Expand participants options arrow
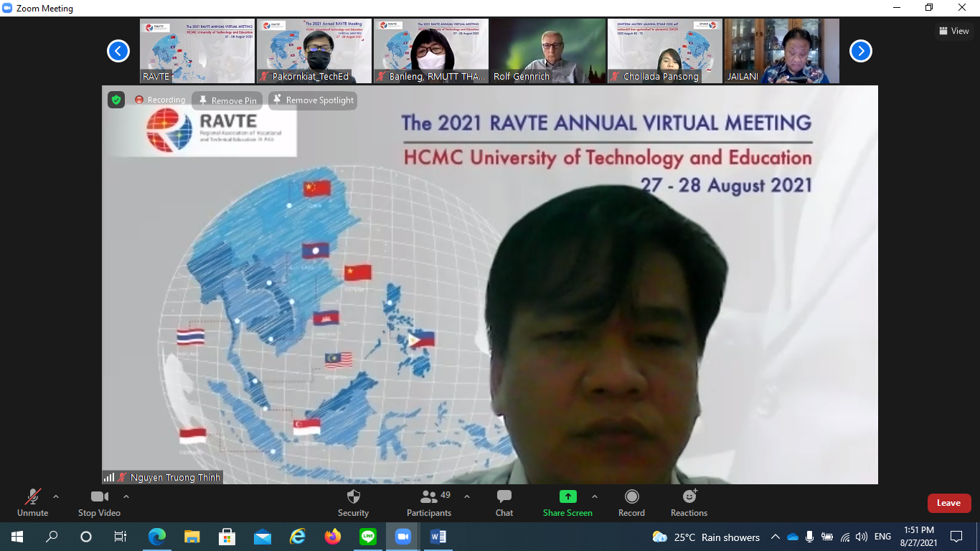 pos(467,496)
